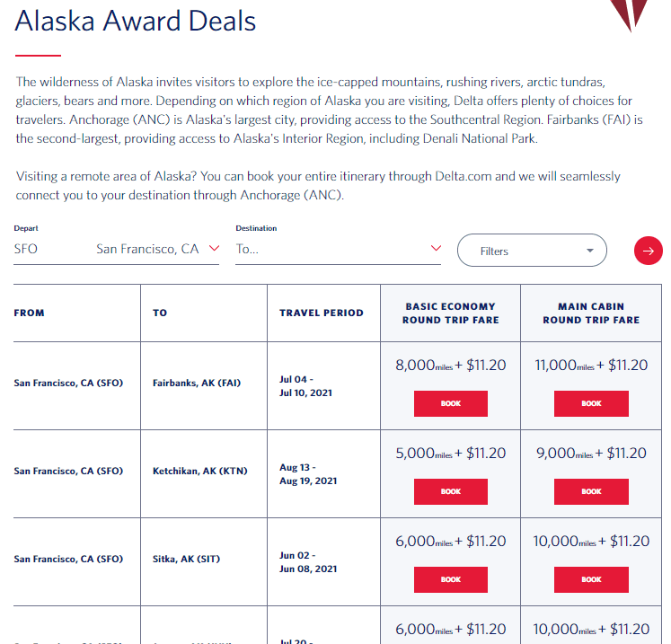Open the Depart airport dropdown

(x=213, y=249)
